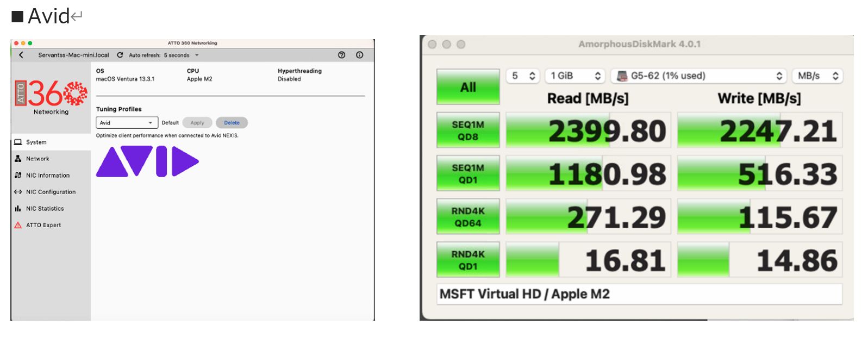Open NIC Configuration in sidebar
The image size is (868, 337).
coord(51,192)
